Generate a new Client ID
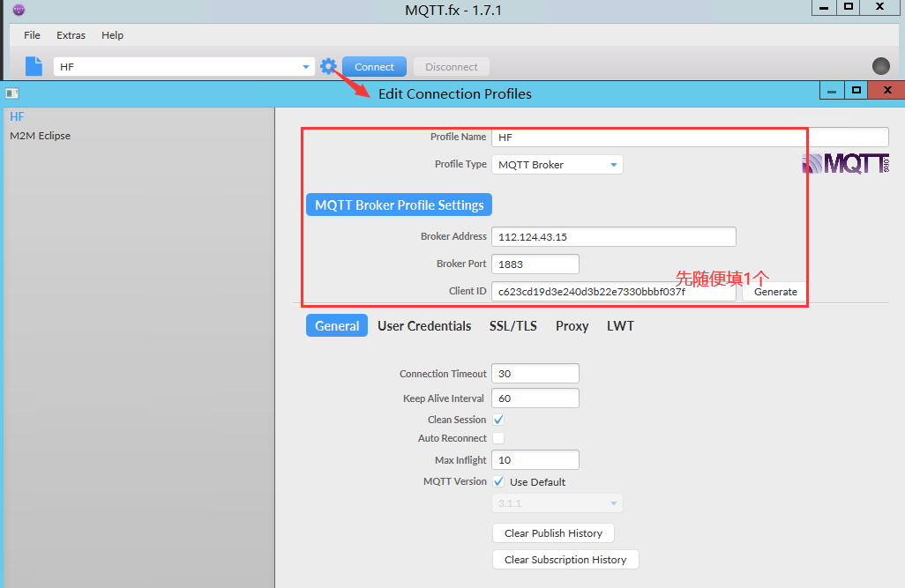Screen dimensions: 905x588 point(775,292)
